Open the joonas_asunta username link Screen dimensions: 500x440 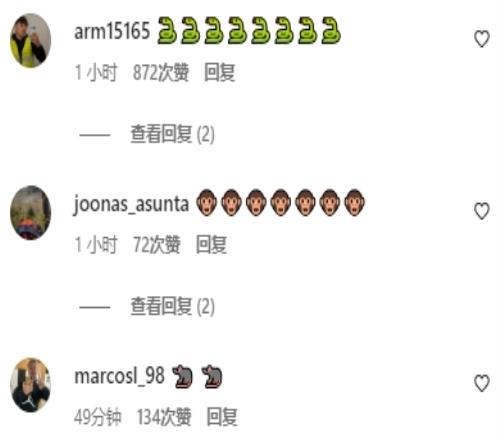pyautogui.click(x=131, y=204)
